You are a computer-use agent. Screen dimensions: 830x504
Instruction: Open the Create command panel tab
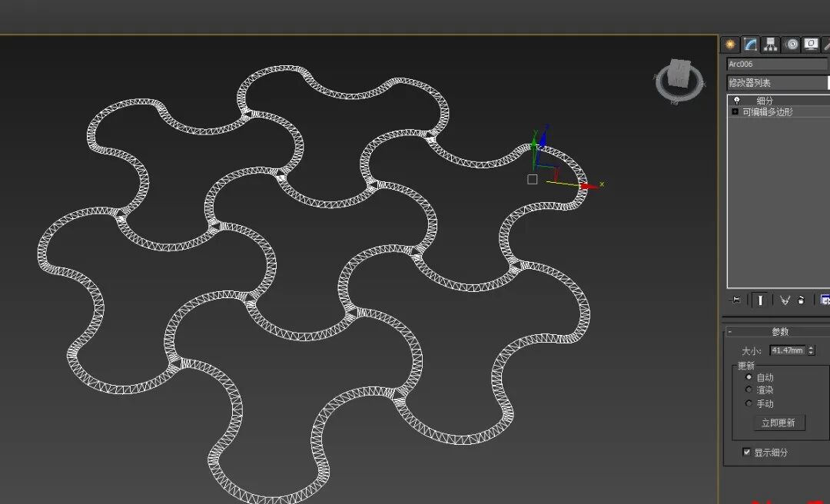tap(730, 45)
